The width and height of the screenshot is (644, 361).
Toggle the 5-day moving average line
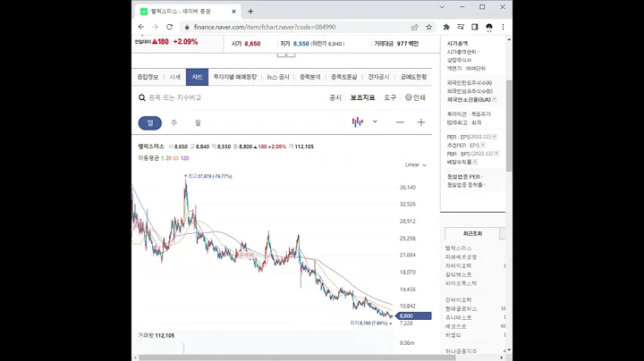tap(162, 158)
